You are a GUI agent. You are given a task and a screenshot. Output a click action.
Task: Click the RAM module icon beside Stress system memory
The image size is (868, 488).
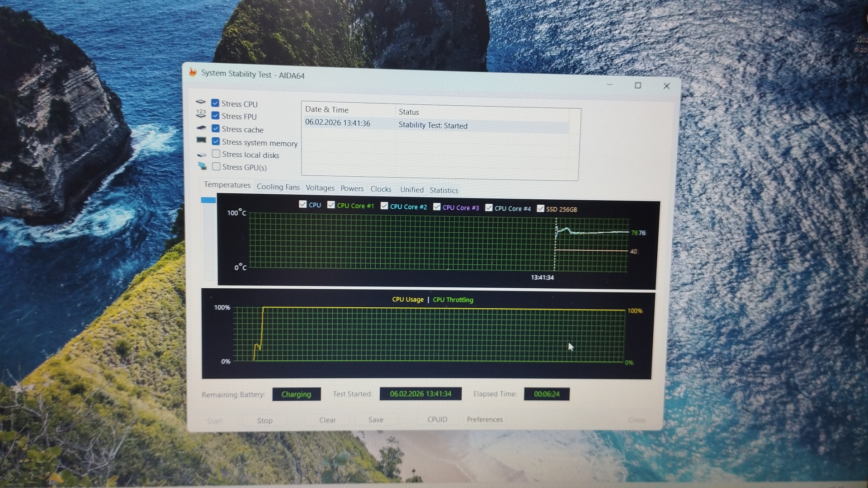point(202,141)
